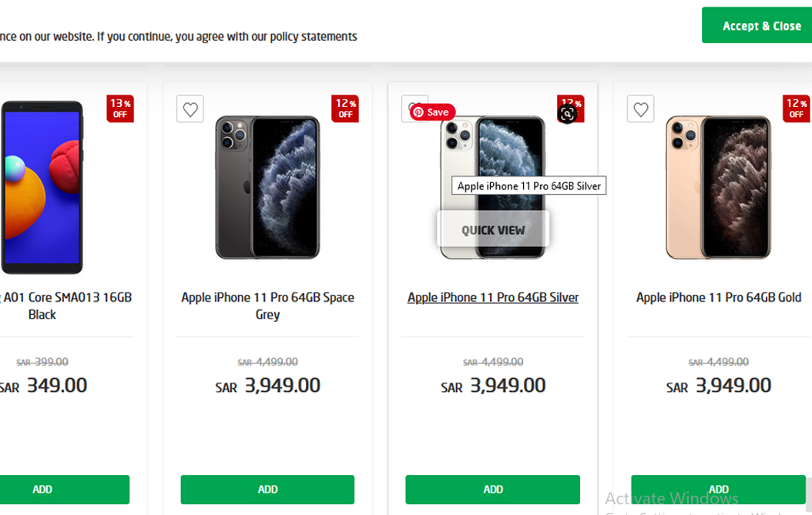Open Apple iPhone 11 Pro 64GB Silver link
Screen dimensions: 812x515
[x=493, y=298]
